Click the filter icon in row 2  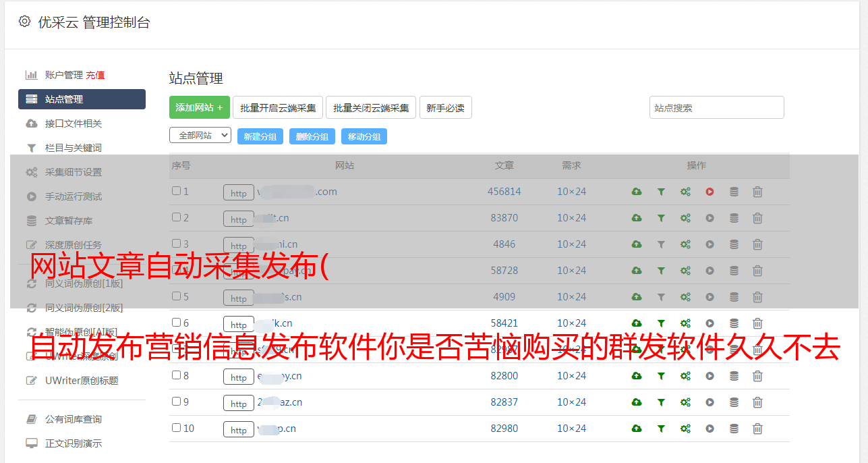[661, 218]
